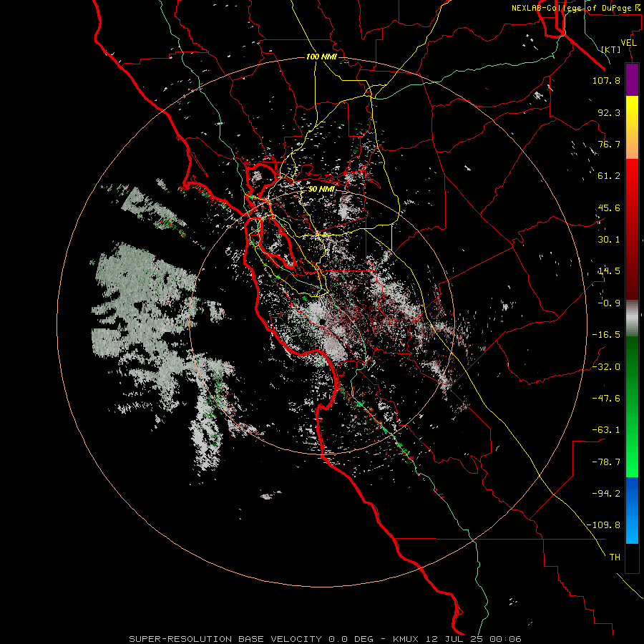644x644 pixels.
Task: Pick the black TH segment of the color bar
Action: (x=632, y=558)
